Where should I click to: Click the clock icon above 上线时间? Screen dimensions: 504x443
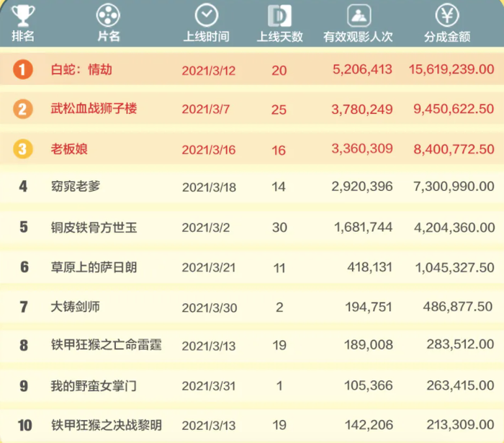click(x=207, y=15)
